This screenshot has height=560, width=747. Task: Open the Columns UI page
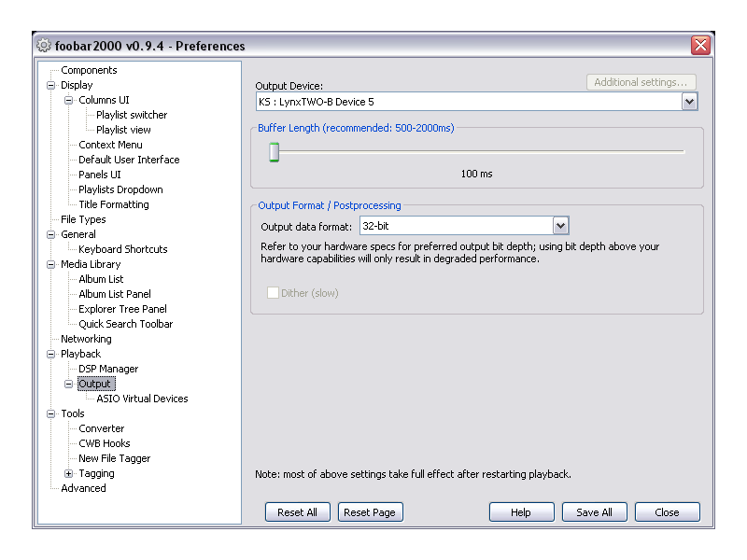(x=104, y=100)
